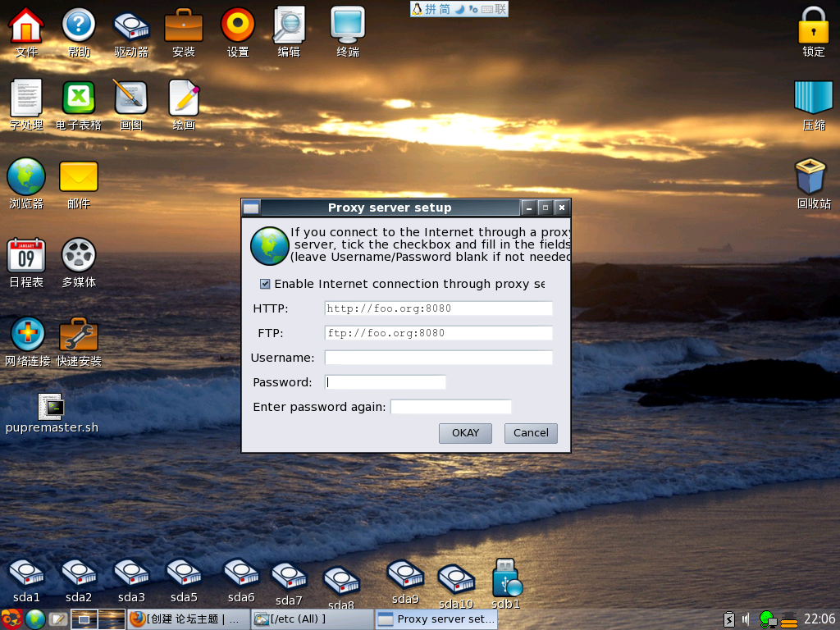Open the taskbar start menu icon
The image size is (840, 630).
[11, 619]
